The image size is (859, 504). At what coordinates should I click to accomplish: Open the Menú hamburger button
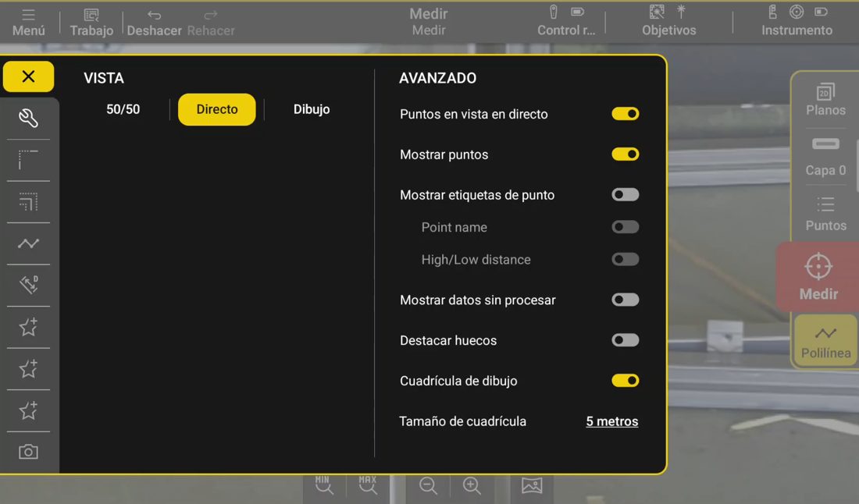(28, 23)
